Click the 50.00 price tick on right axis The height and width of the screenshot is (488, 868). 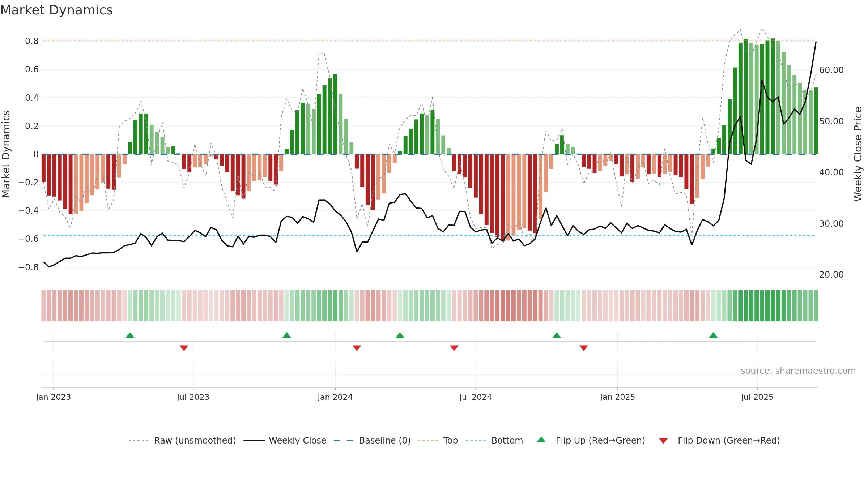[831, 121]
